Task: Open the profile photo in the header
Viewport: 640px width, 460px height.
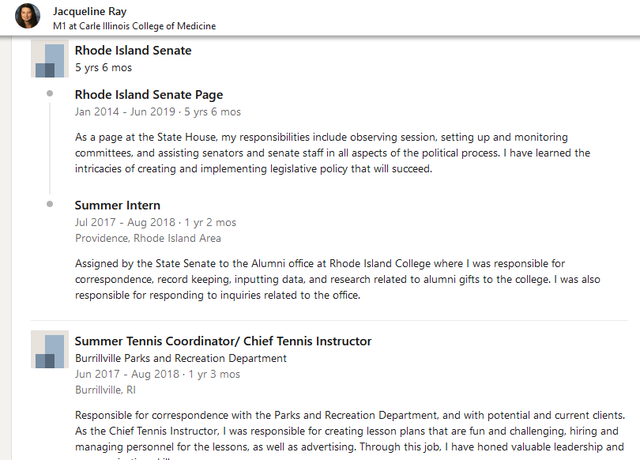Action: point(28,16)
